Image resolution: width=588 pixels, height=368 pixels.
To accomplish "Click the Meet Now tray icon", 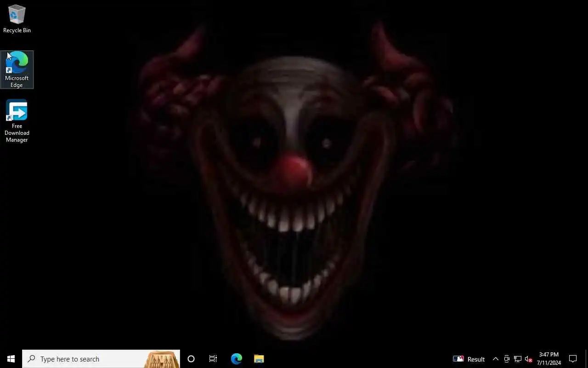I will [507, 359].
